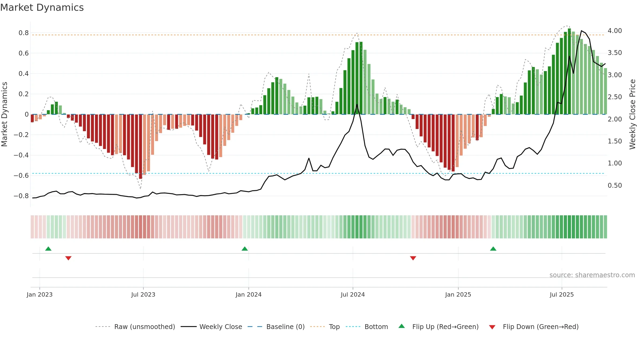Click the Jul 2023 axis label

coord(143,294)
